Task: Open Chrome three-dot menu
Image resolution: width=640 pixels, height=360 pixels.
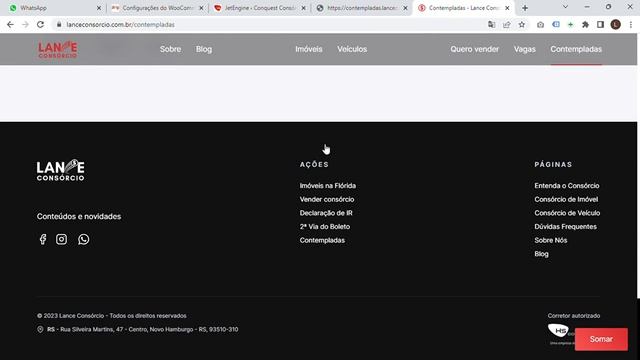Action: coord(631,24)
